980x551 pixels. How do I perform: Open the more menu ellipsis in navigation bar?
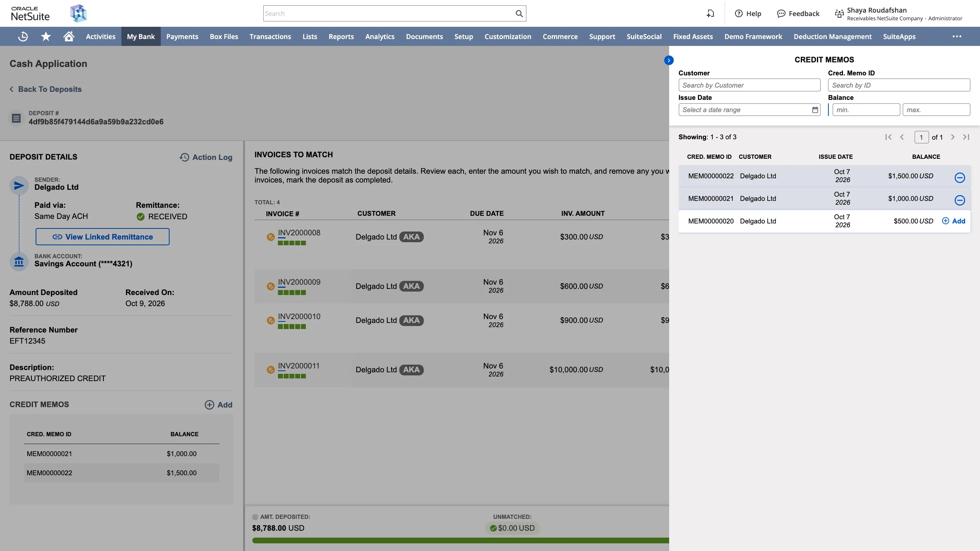957,36
